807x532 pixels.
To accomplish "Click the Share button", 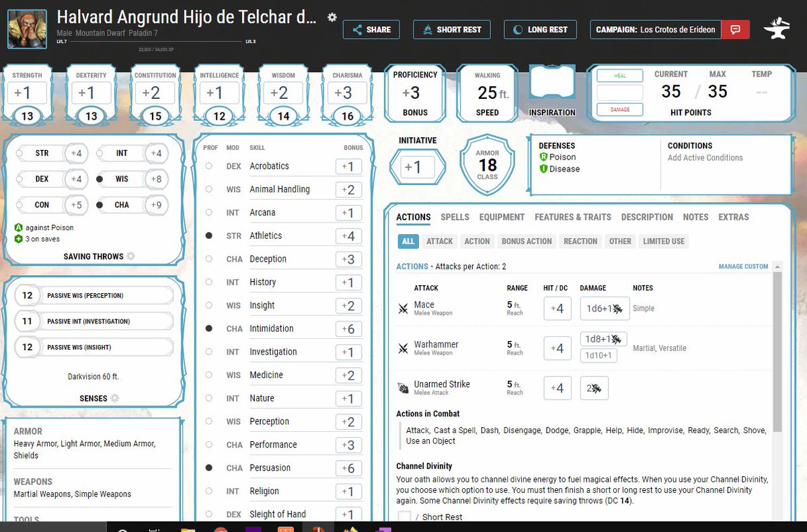I will (371, 30).
